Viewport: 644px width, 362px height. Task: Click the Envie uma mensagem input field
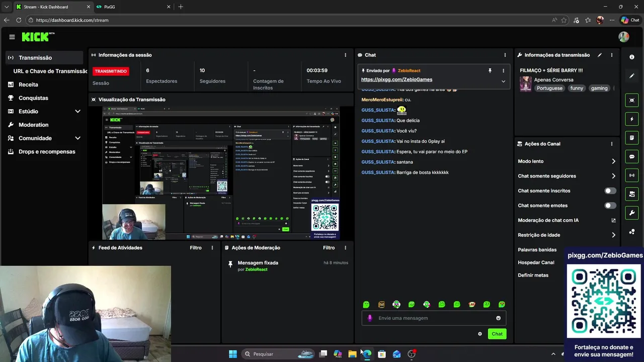click(x=434, y=318)
